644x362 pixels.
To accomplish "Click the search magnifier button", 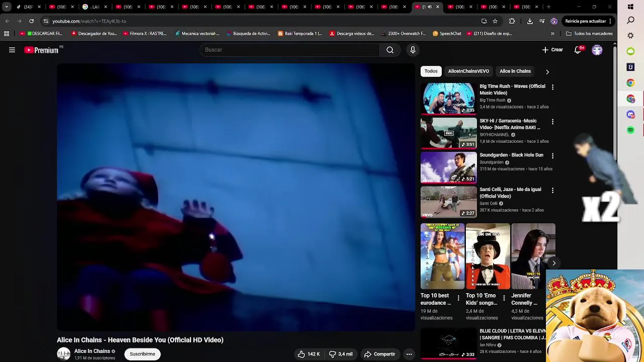I will coord(390,50).
